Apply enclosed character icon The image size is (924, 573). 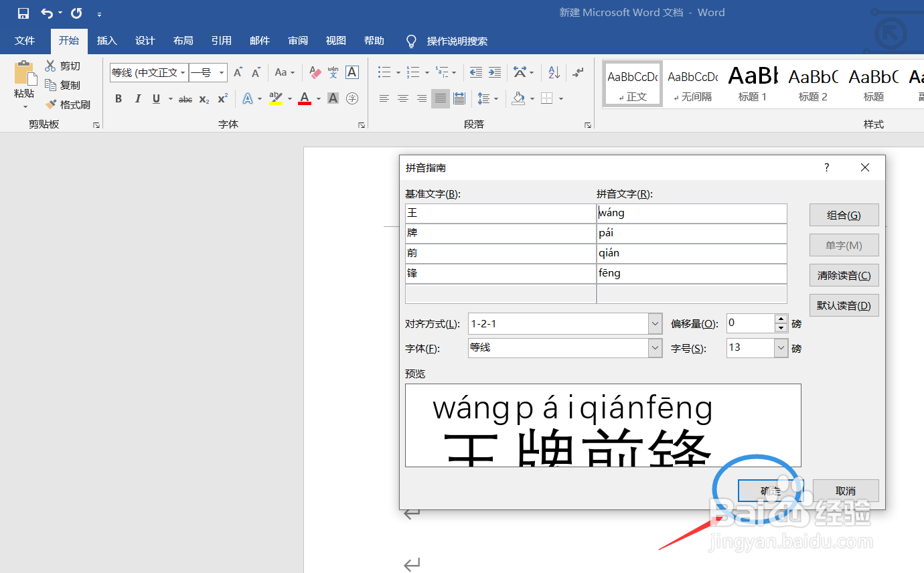click(x=352, y=99)
